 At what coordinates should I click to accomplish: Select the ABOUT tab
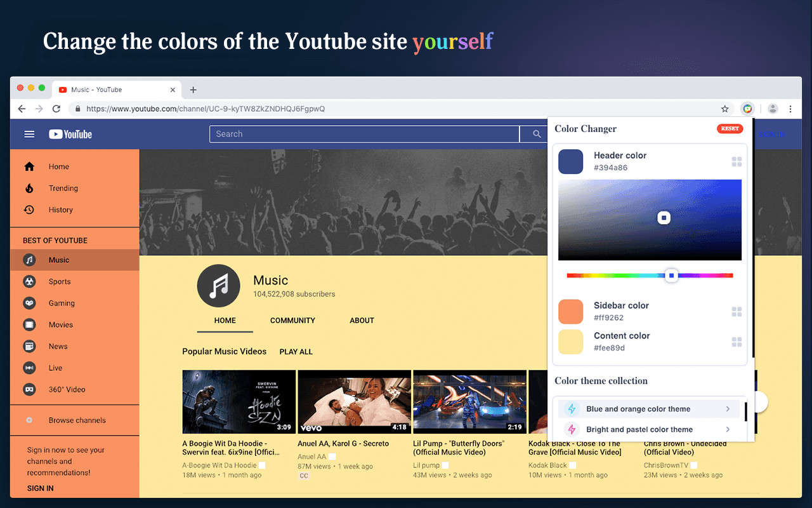362,321
